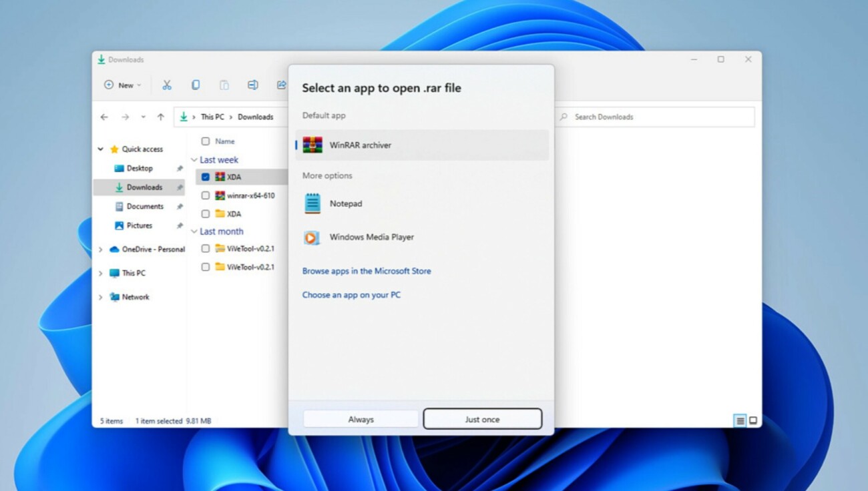
Task: Click the Name column header
Action: [x=225, y=141]
